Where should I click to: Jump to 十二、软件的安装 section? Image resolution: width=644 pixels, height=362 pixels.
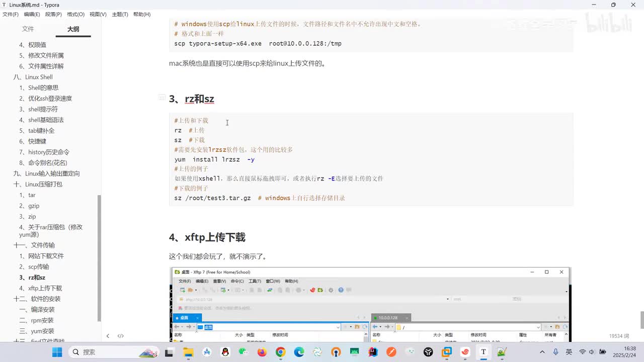coord(37,299)
